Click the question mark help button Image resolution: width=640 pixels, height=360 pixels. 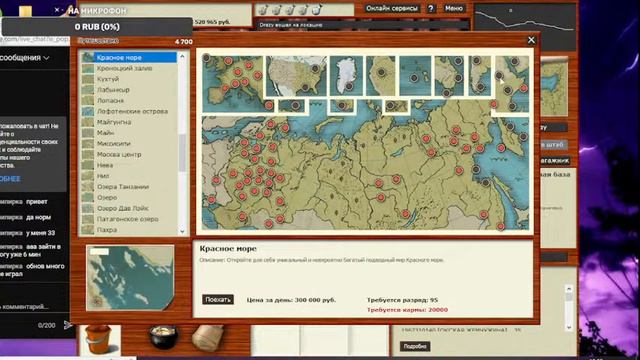click(x=431, y=8)
